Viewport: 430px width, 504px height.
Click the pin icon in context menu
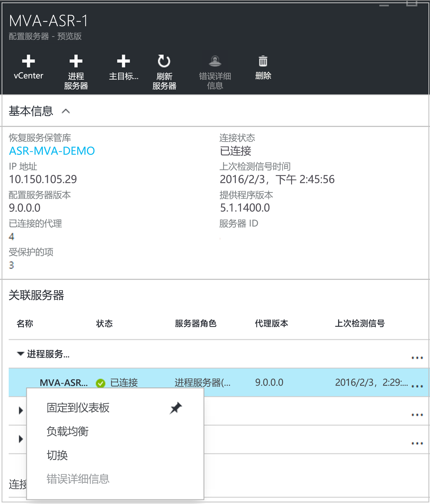(176, 408)
